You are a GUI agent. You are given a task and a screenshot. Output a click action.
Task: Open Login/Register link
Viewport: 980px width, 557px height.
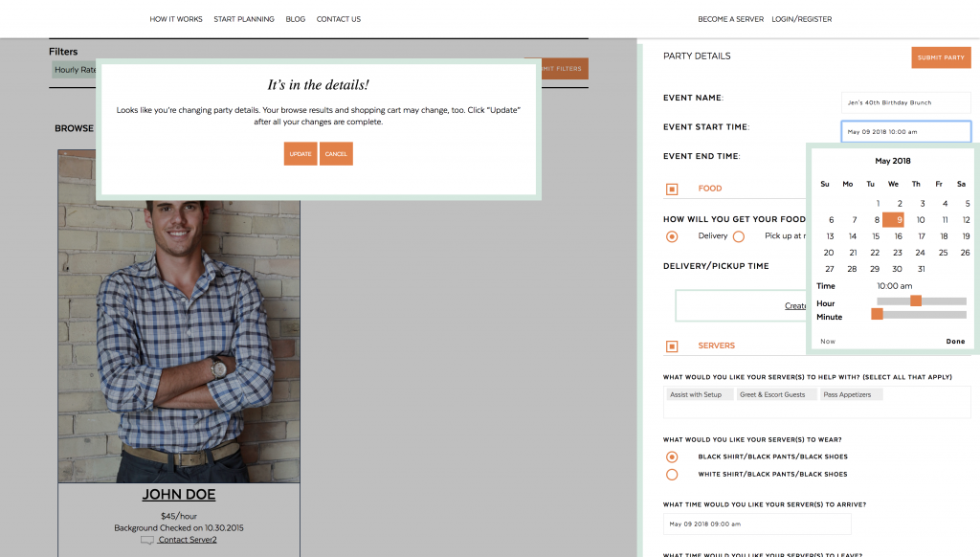802,19
